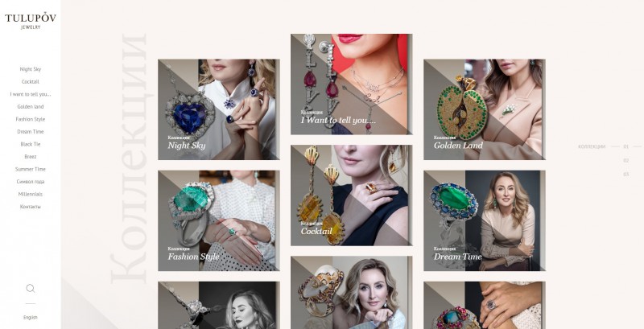
Task: Switch language to English
Action: 31,317
